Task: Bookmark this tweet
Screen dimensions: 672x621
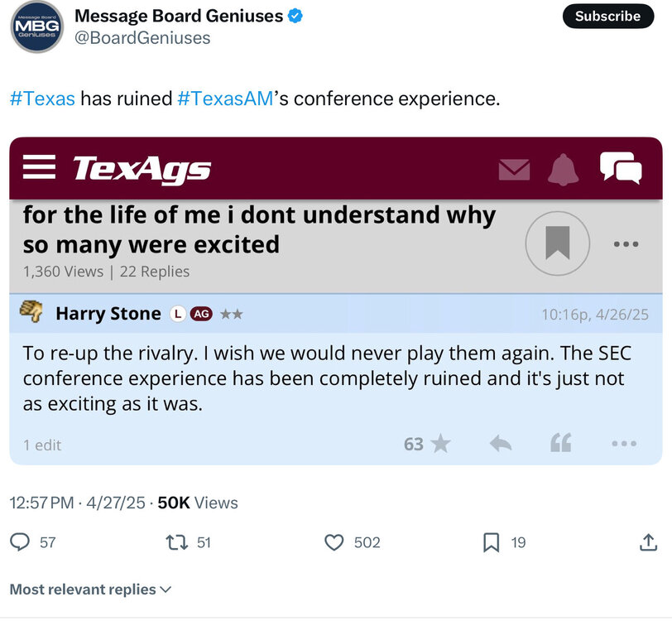Action: (491, 542)
